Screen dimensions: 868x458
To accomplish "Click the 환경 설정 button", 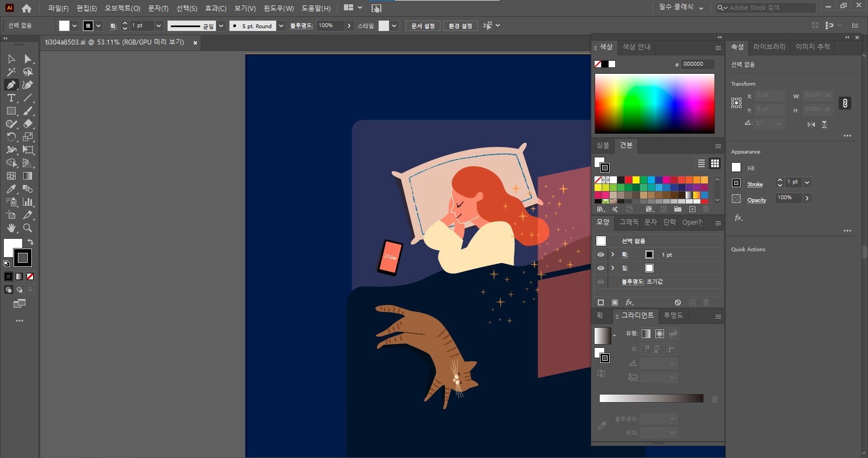I will [x=460, y=26].
